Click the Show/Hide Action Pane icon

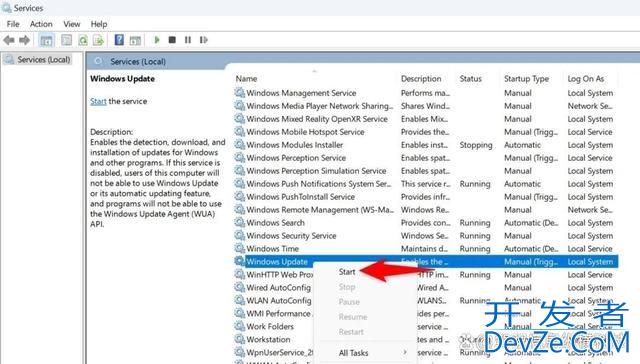pyautogui.click(x=135, y=40)
